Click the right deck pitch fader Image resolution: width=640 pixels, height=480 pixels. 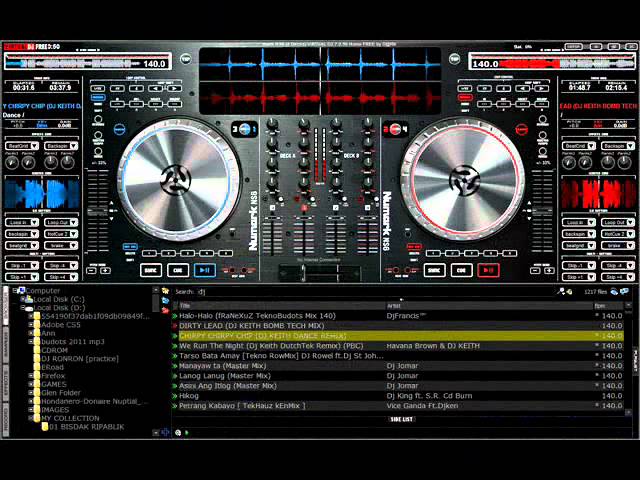pos(542,211)
